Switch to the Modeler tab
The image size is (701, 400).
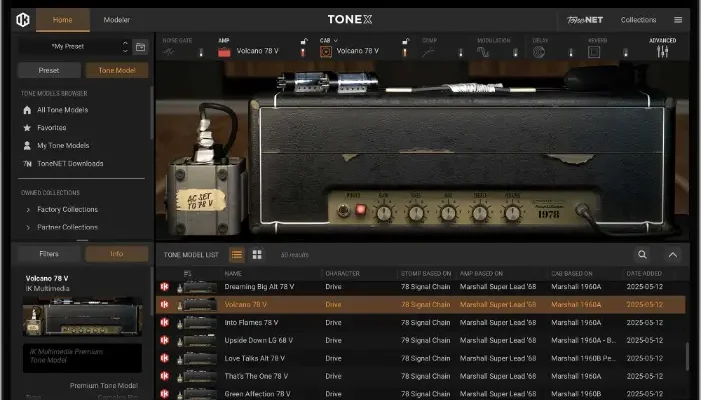[117, 19]
